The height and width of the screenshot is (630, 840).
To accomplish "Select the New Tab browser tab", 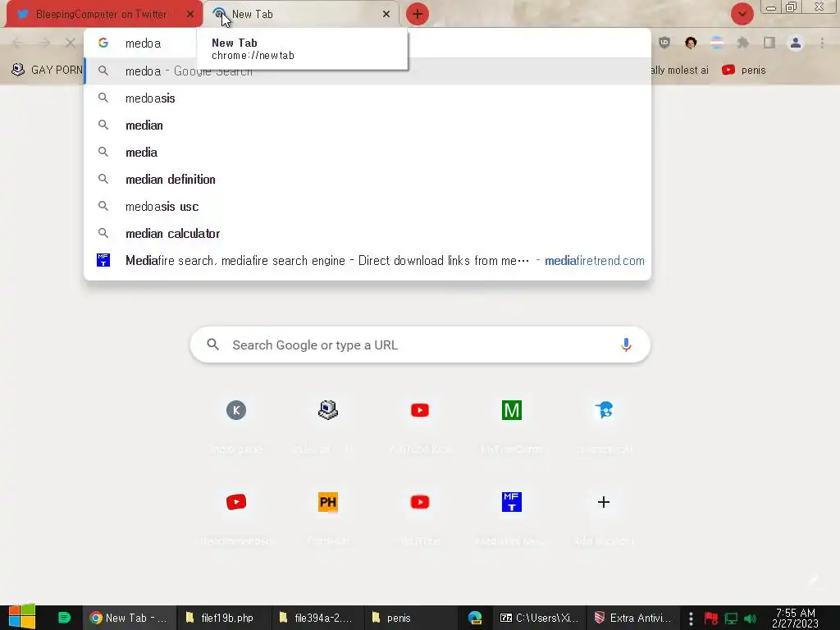I will click(302, 14).
